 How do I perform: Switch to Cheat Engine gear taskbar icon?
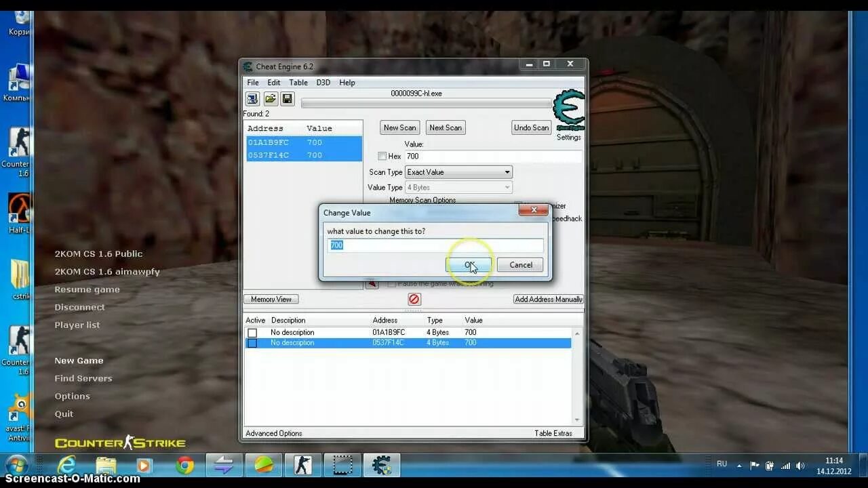382,465
